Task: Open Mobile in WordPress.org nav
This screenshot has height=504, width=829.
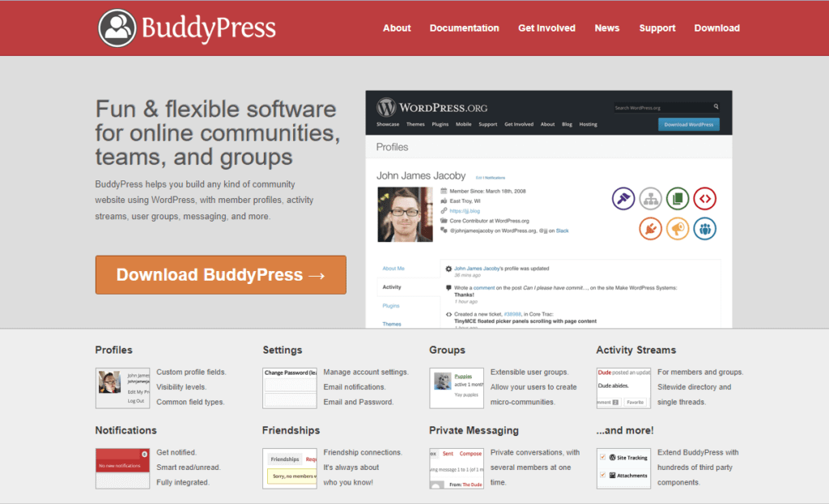Action: pyautogui.click(x=463, y=124)
